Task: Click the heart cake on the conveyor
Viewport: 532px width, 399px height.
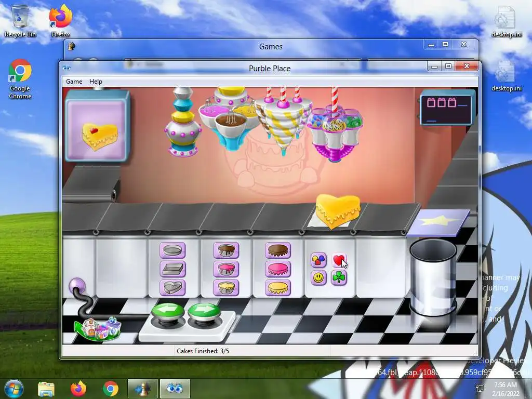Action: (338, 210)
